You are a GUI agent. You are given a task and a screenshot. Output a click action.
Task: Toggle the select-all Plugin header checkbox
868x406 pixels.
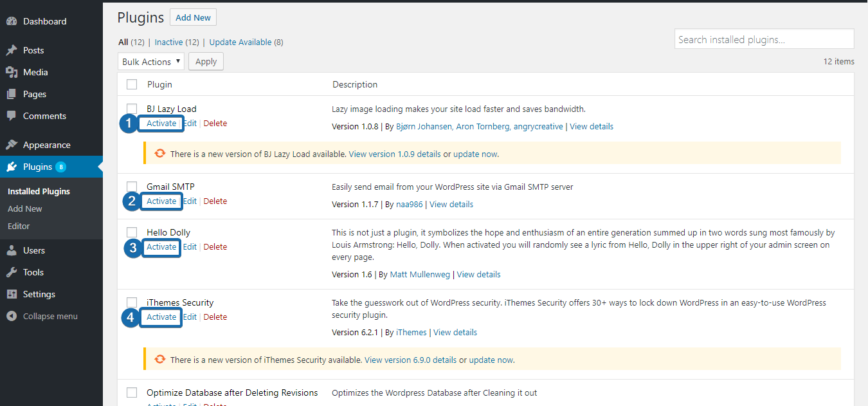coord(132,84)
